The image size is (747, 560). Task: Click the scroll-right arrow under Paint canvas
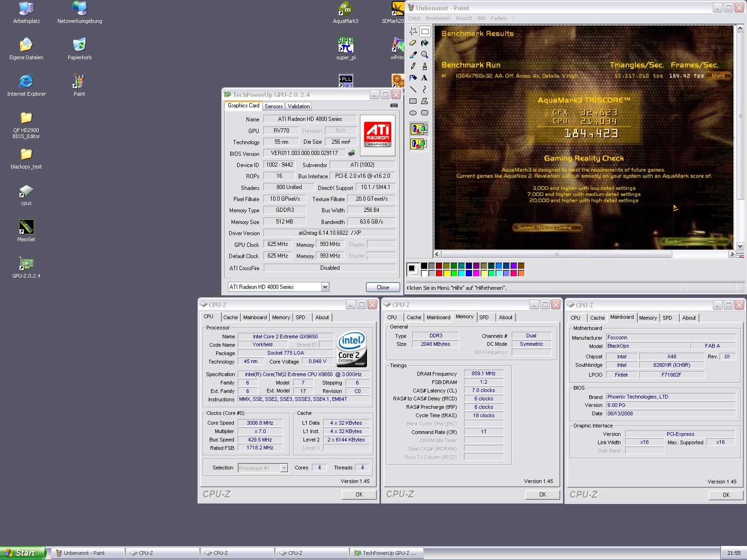732,254
